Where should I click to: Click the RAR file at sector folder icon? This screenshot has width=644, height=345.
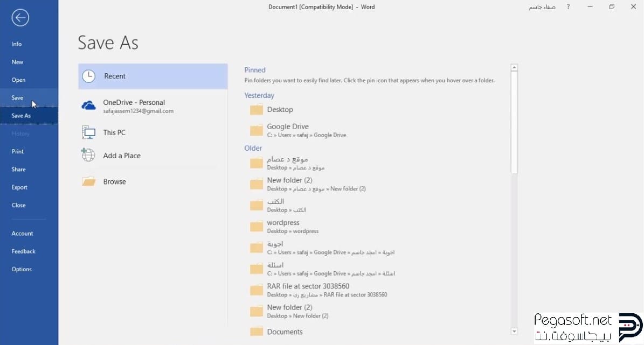tap(257, 290)
